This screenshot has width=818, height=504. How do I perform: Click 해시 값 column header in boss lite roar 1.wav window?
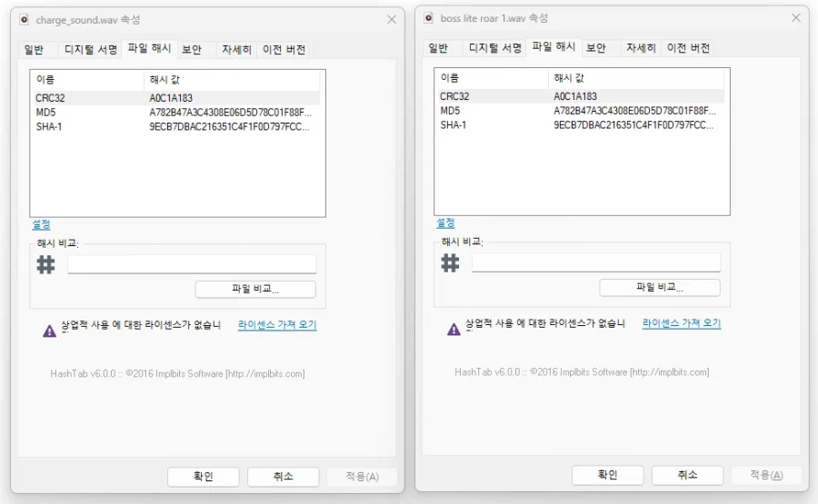pyautogui.click(x=636, y=78)
